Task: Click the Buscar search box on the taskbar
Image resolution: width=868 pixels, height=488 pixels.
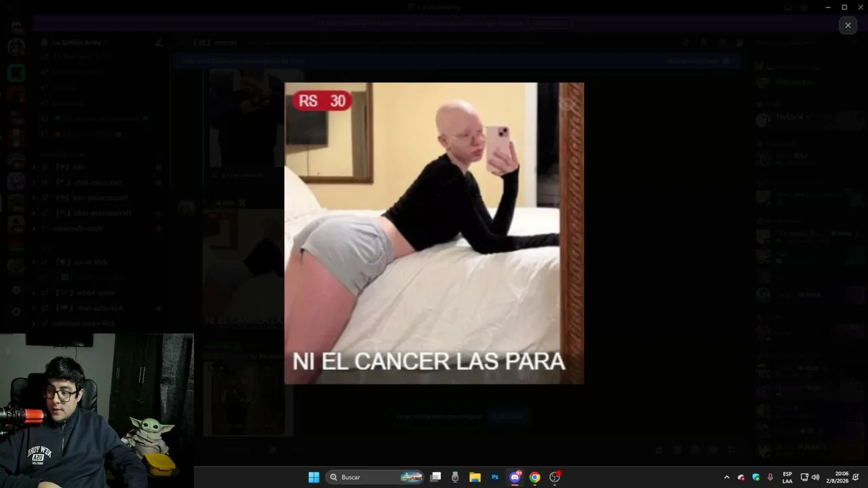Action: click(375, 477)
